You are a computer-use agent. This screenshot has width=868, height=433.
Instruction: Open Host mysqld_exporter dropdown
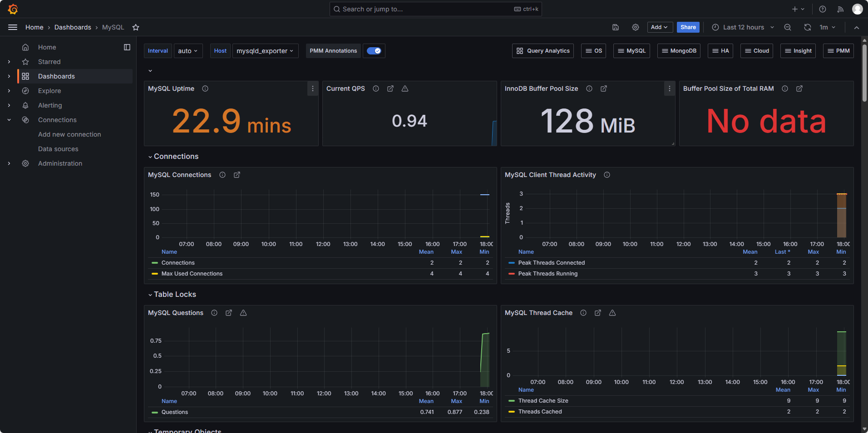[266, 51]
